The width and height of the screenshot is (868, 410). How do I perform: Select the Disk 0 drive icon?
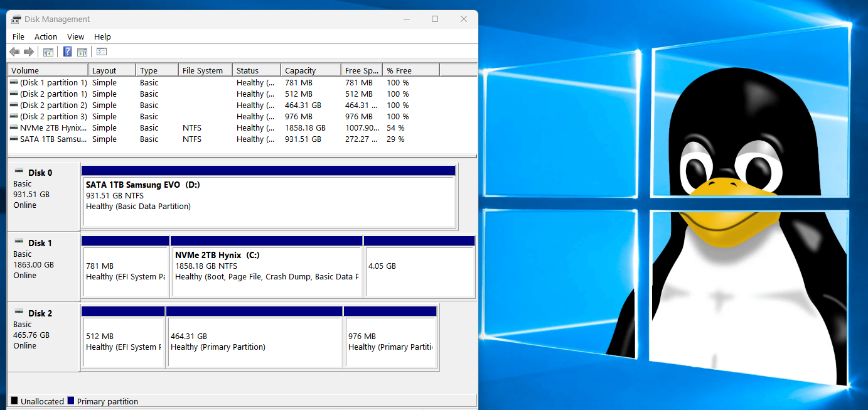pyautogui.click(x=19, y=172)
